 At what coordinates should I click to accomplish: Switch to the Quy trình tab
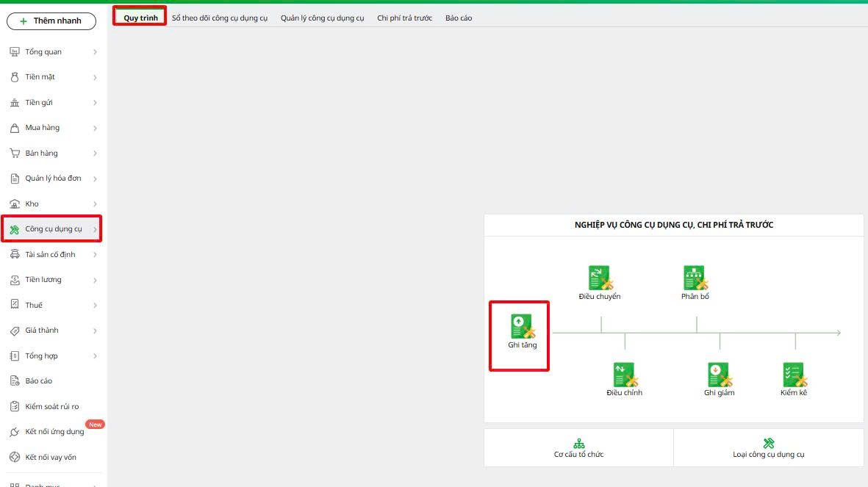pyautogui.click(x=140, y=18)
